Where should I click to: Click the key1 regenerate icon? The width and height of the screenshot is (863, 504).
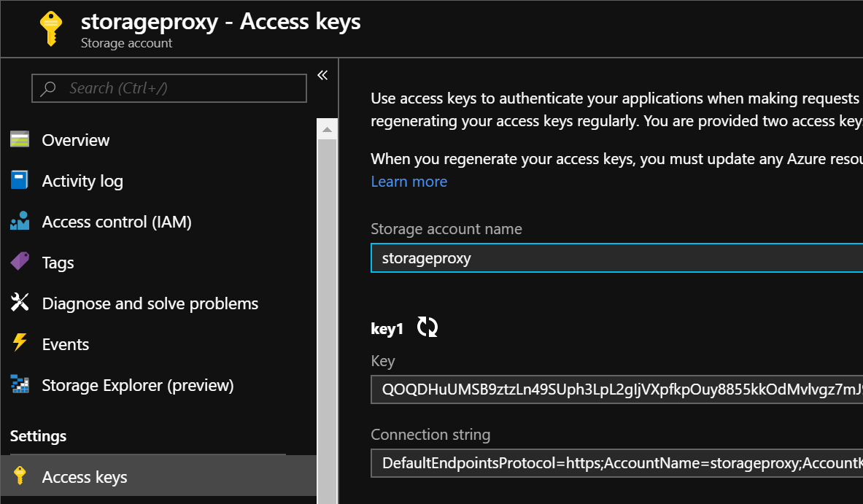coord(427,327)
